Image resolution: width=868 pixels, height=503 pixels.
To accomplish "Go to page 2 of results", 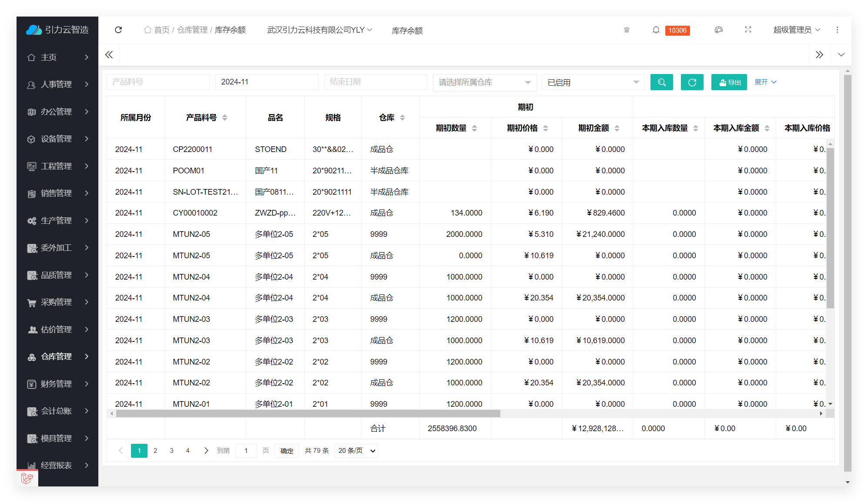I will pos(155,451).
